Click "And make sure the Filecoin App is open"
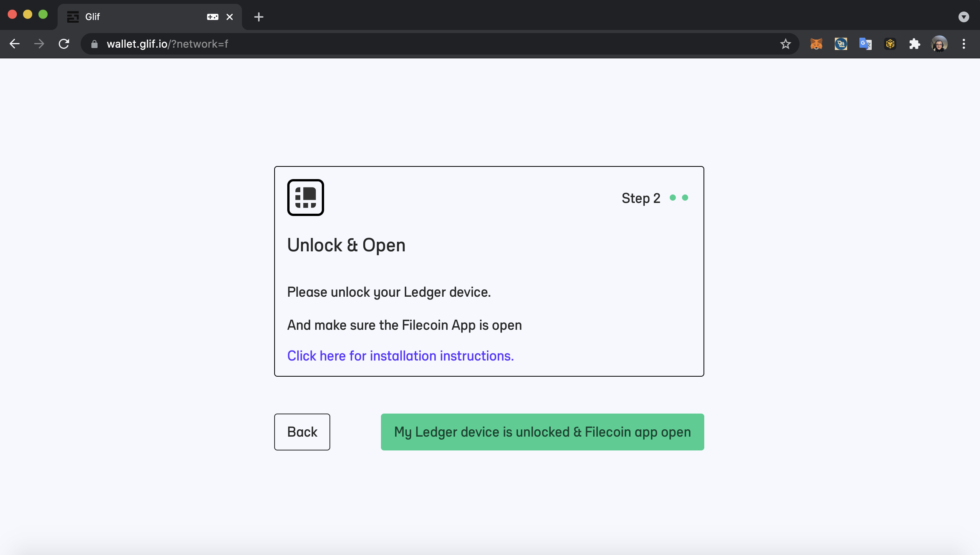The height and width of the screenshot is (555, 980). [404, 325]
